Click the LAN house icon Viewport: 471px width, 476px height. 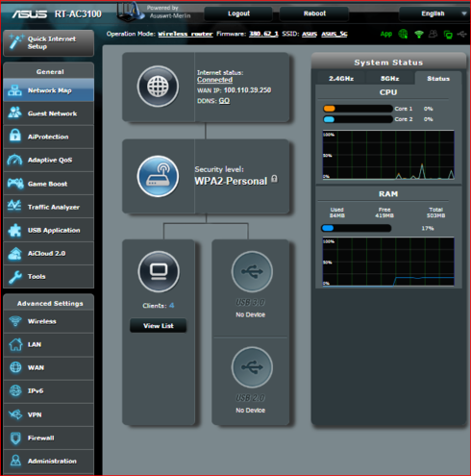coord(15,344)
